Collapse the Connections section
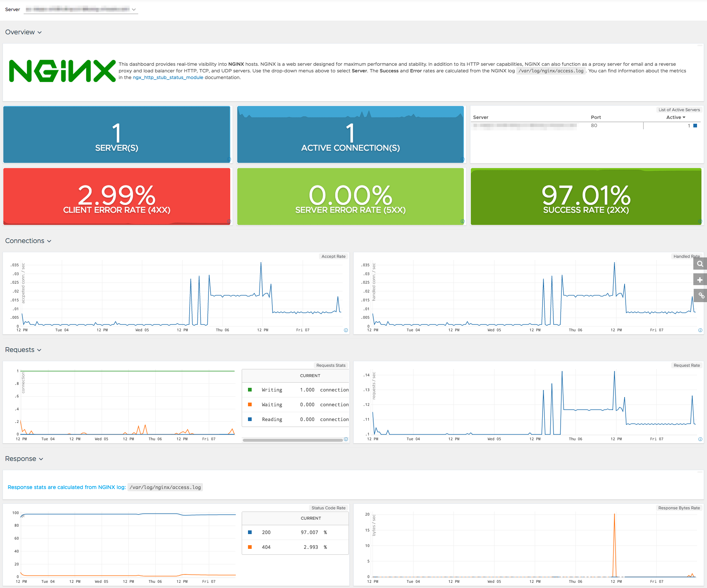707x588 pixels. tap(28, 241)
